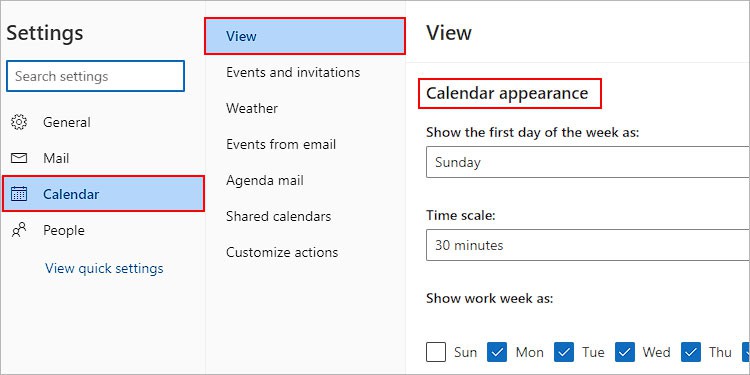The width and height of the screenshot is (750, 375).
Task: Toggle the Wed work day checkbox
Action: [625, 352]
